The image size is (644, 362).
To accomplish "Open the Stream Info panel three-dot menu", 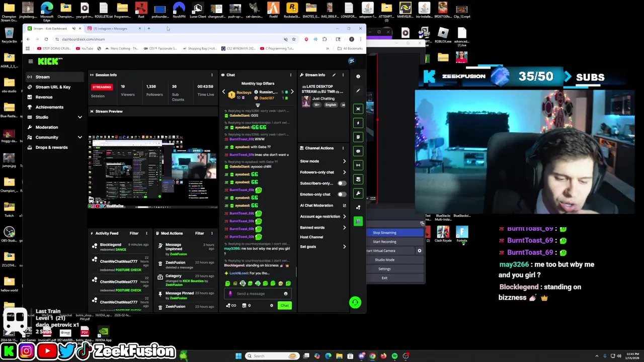I will click(343, 75).
